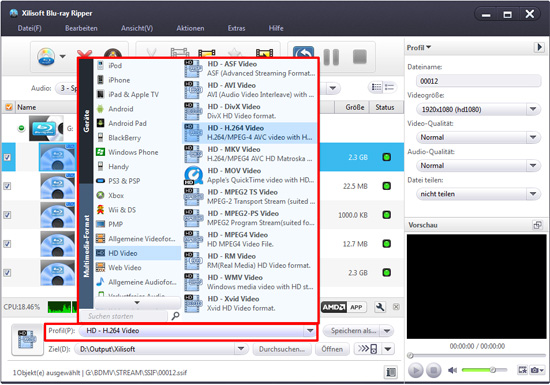The height and width of the screenshot is (385, 550).
Task: Click the Speichern als... button
Action: pos(352,331)
